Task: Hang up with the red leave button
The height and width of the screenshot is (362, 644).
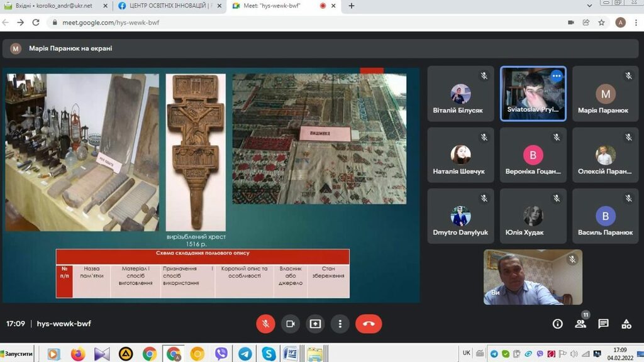Action: click(x=369, y=324)
